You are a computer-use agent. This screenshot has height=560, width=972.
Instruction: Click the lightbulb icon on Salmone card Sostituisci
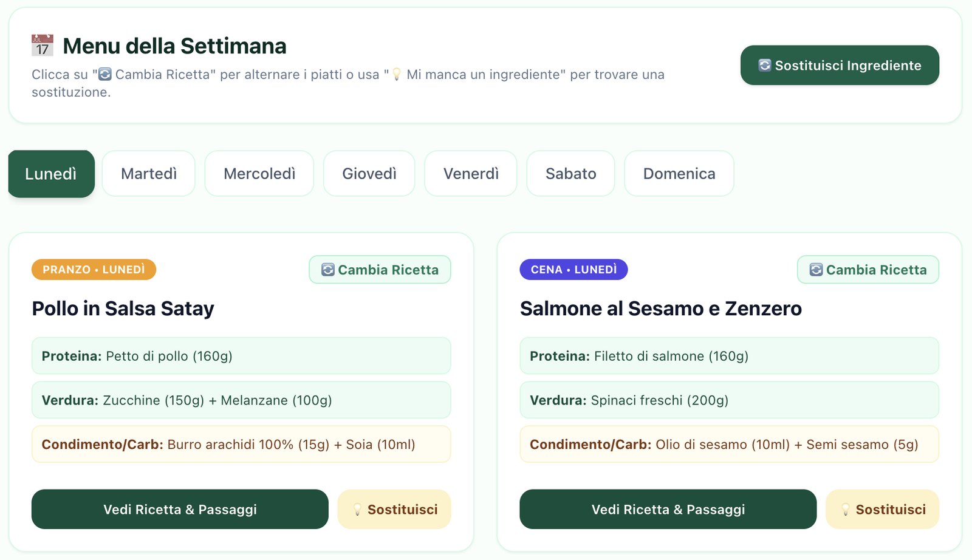point(846,510)
